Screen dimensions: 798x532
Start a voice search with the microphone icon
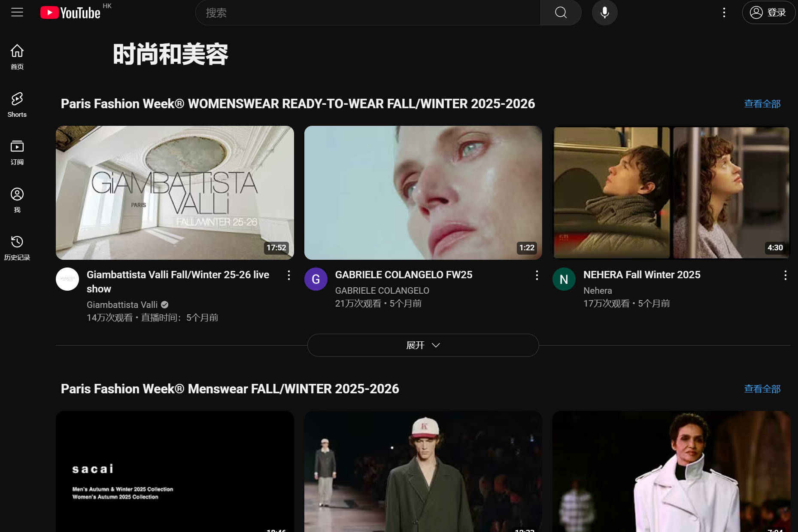click(x=604, y=12)
